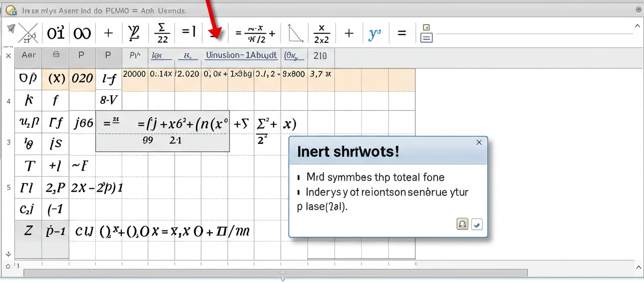Click the '20000' value cell

[134, 74]
